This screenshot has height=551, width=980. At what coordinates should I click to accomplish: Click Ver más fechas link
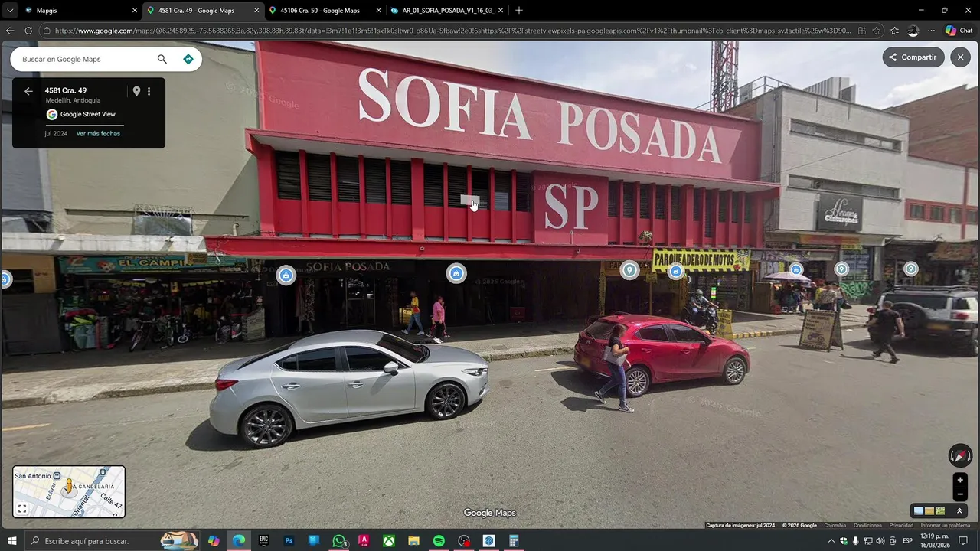tap(98, 133)
